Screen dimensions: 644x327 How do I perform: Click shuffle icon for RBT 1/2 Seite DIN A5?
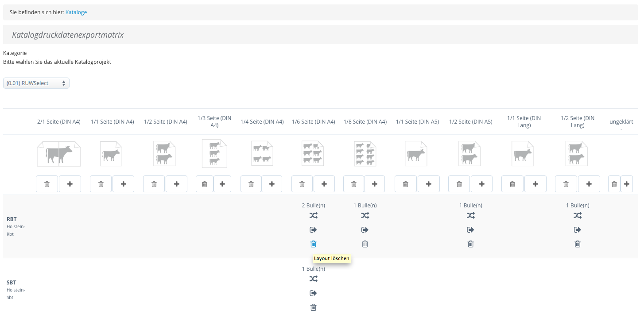click(x=470, y=216)
